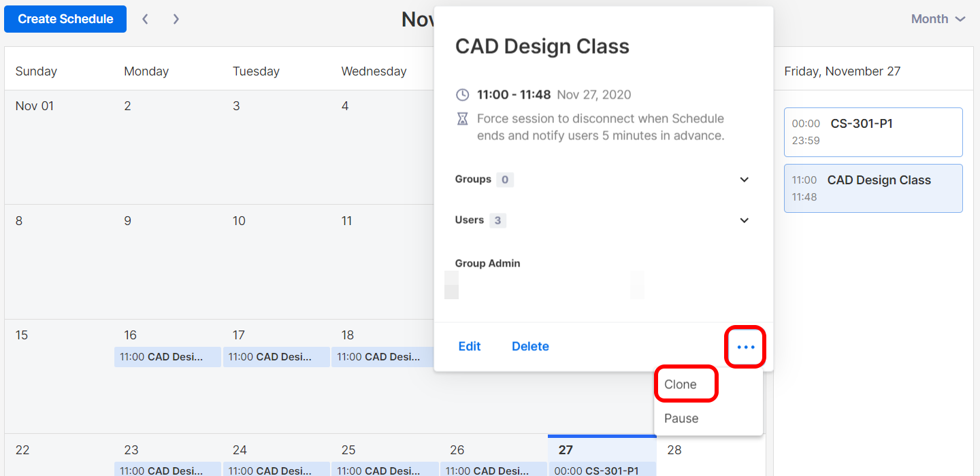The height and width of the screenshot is (476, 980).
Task: Open the CAD Design event on Tuesday 17
Action: [x=276, y=356]
